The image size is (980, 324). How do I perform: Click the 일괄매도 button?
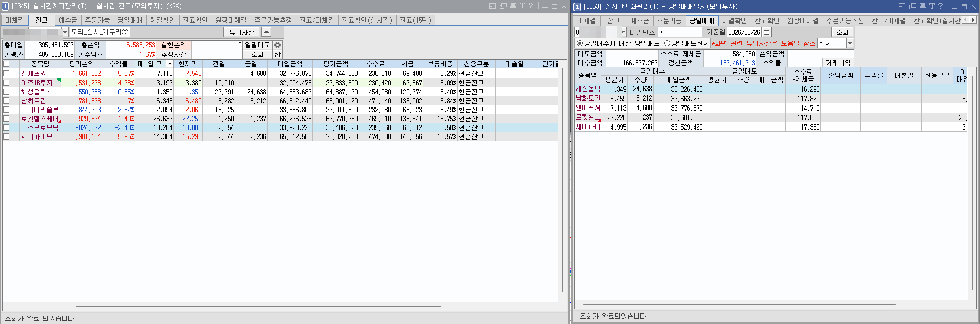[x=258, y=45]
